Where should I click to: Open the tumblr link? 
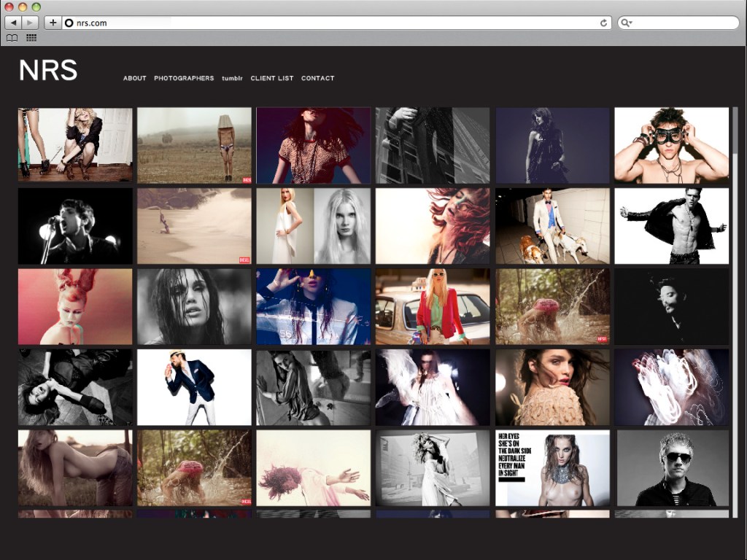point(232,78)
